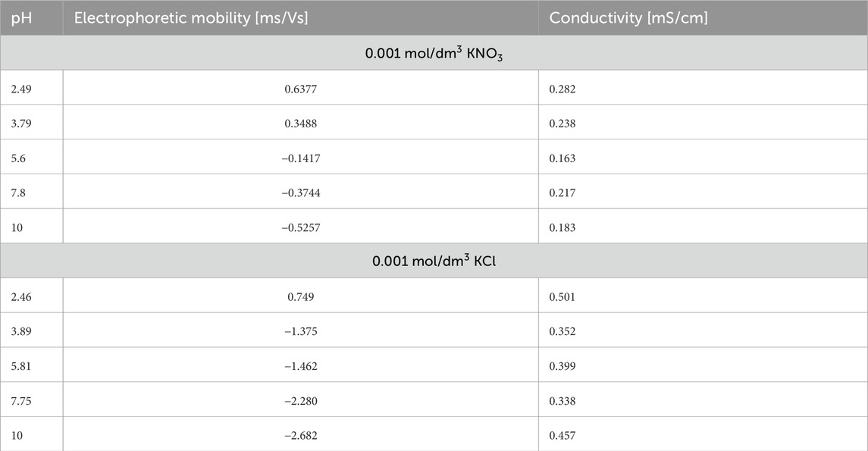Select the 0.001 mol/dm³ KNO₃ section row
This screenshot has height=451, width=868.
[x=434, y=52]
